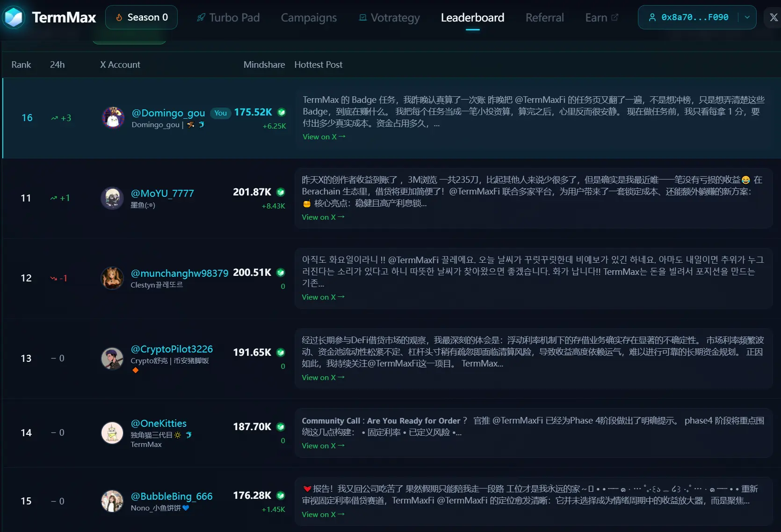The width and height of the screenshot is (781, 532).
Task: Open @CryptoPilot3226 profile link
Action: coord(172,349)
